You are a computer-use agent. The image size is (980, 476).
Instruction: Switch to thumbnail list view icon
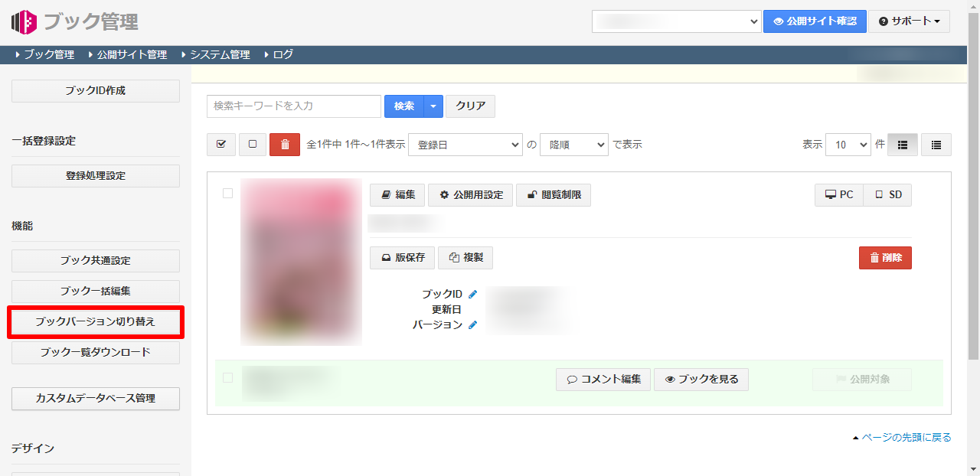pyautogui.click(x=902, y=145)
